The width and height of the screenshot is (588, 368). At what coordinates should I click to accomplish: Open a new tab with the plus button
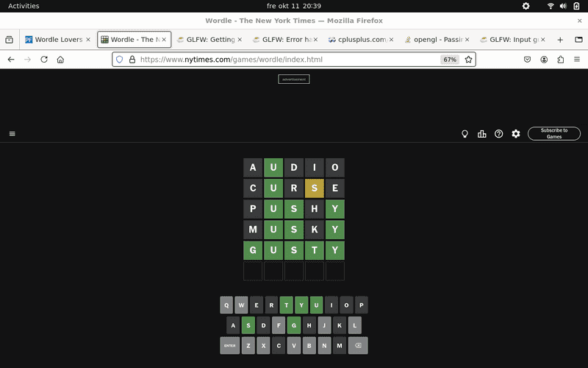click(x=560, y=40)
